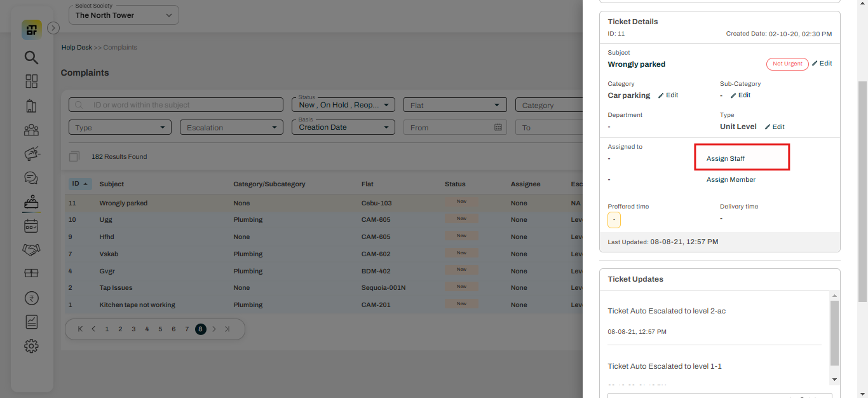The height and width of the screenshot is (398, 868).
Task: Go to results page 3 in pagination
Action: pyautogui.click(x=133, y=329)
